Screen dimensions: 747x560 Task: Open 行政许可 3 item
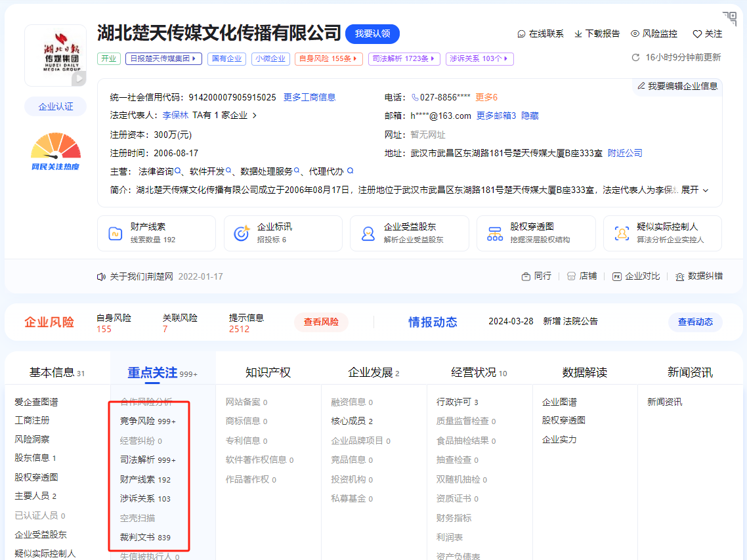[x=458, y=402]
